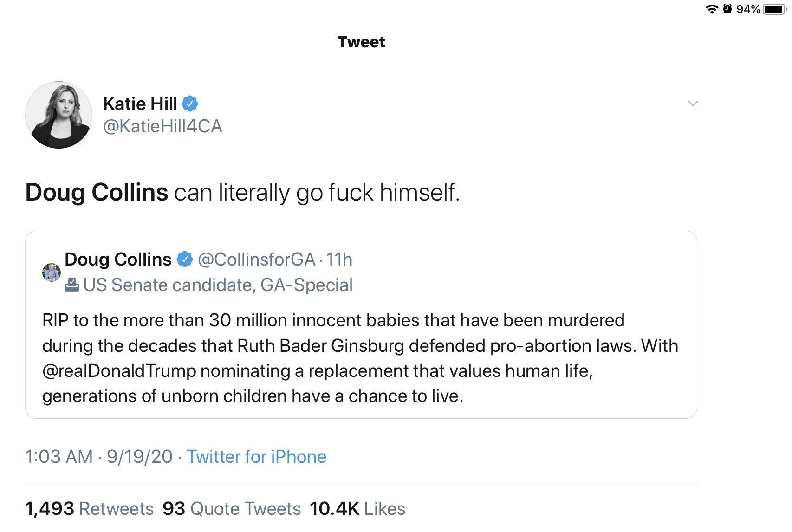View the 1,493 Retweets list
Viewport: 792px width, 532px height.
click(90, 509)
